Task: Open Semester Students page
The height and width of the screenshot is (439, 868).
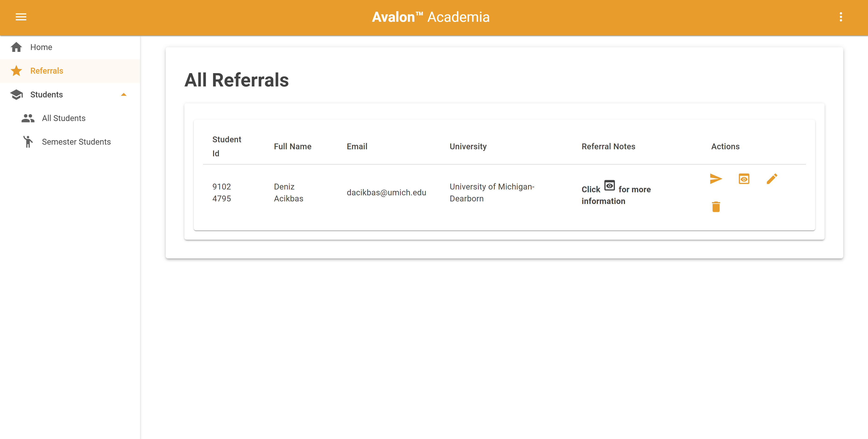Action: coord(70,142)
